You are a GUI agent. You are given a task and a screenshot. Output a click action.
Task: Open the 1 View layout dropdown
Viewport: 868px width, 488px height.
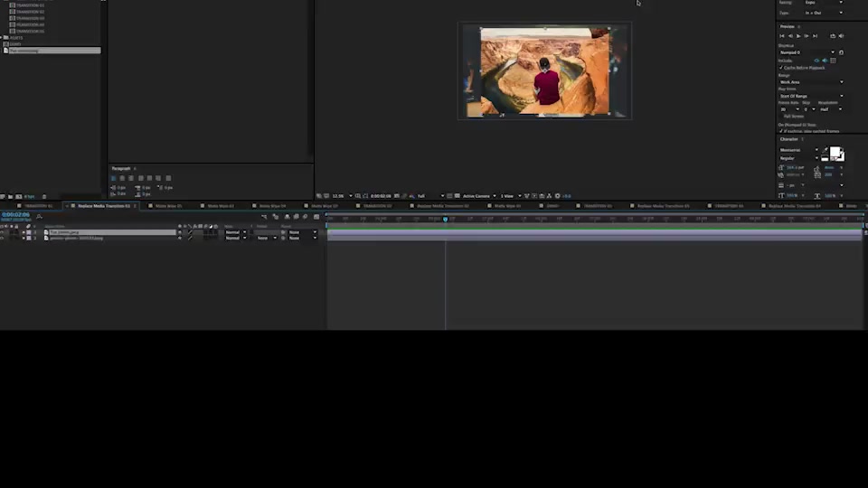point(511,196)
